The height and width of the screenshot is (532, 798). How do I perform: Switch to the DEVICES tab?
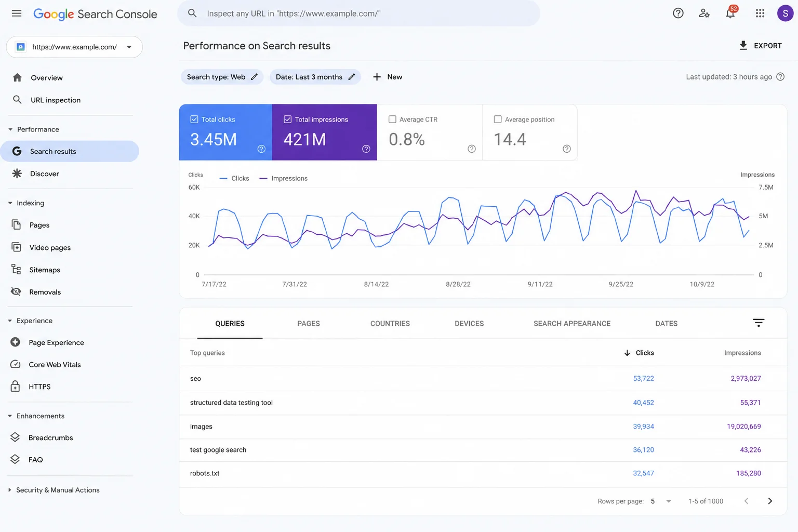click(x=469, y=323)
